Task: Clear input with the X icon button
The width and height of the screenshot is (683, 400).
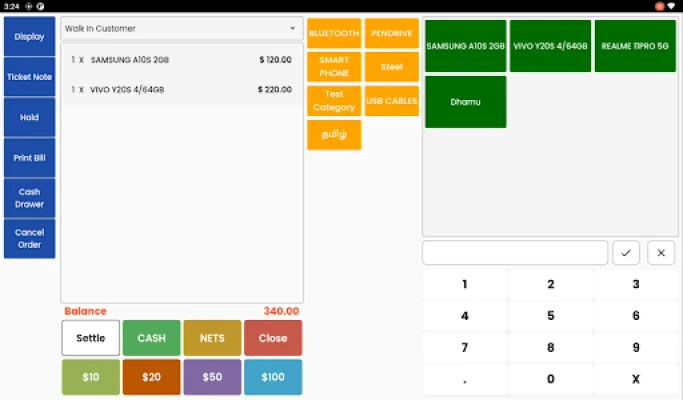Action: pyautogui.click(x=661, y=253)
